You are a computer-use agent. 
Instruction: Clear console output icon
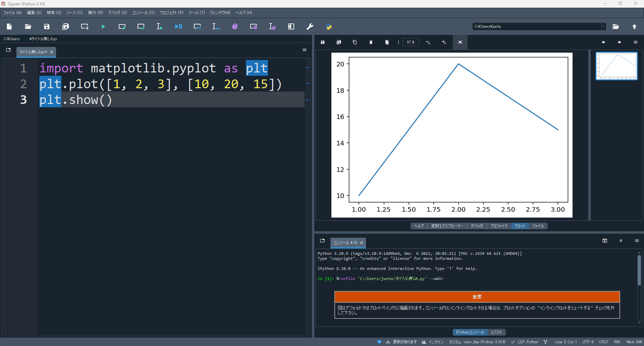point(605,241)
